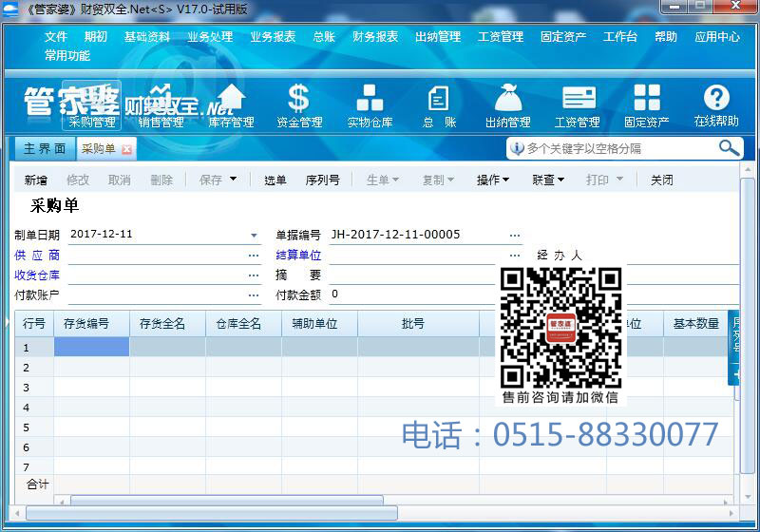Screen dimensions: 760x532
Task: Open the 财务报表 menu
Action: click(375, 37)
